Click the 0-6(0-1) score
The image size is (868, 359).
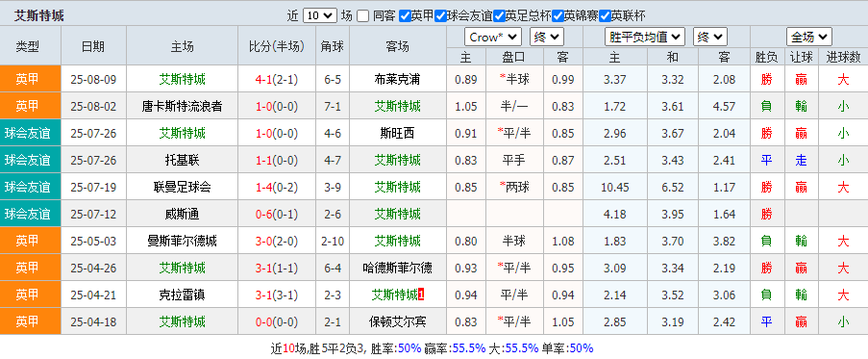(276, 214)
